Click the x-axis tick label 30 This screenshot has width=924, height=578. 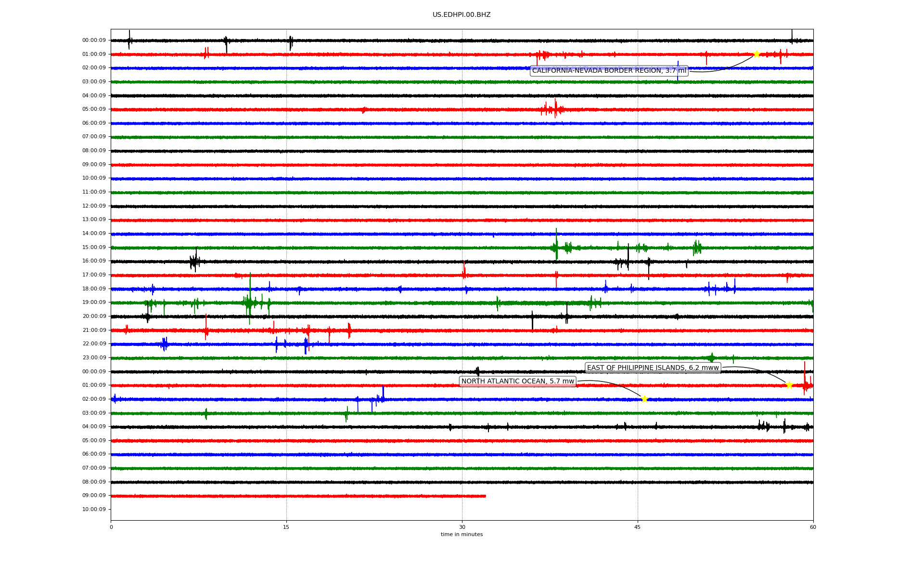click(x=462, y=527)
